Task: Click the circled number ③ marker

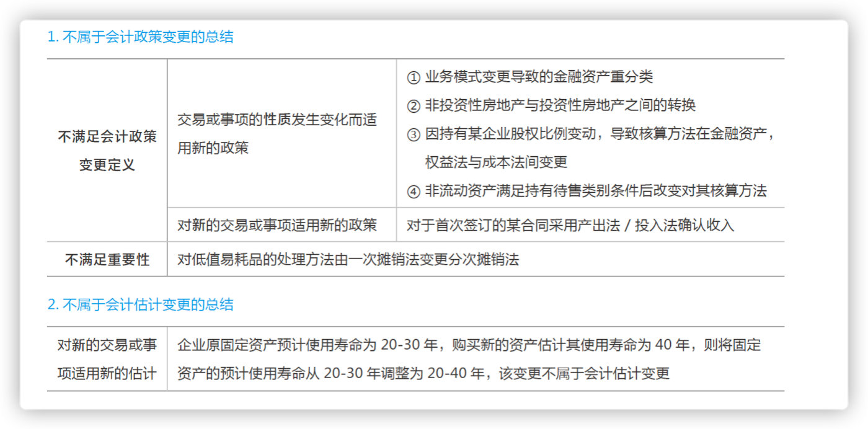Action: [414, 135]
